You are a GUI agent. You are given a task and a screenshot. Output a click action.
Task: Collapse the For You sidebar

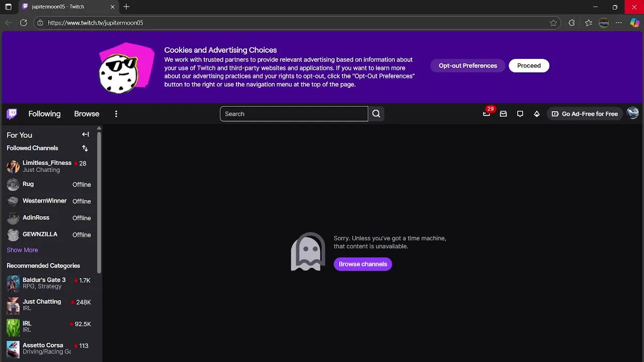pos(86,135)
